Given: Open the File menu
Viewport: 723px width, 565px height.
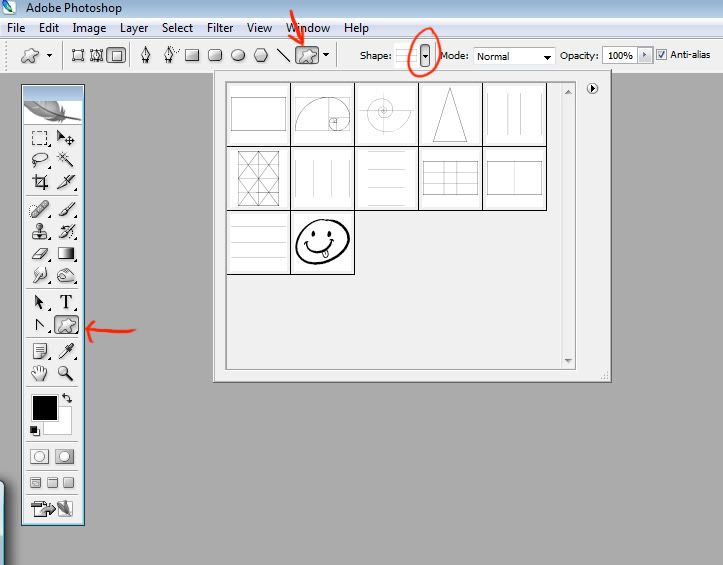Looking at the screenshot, I should click(16, 28).
